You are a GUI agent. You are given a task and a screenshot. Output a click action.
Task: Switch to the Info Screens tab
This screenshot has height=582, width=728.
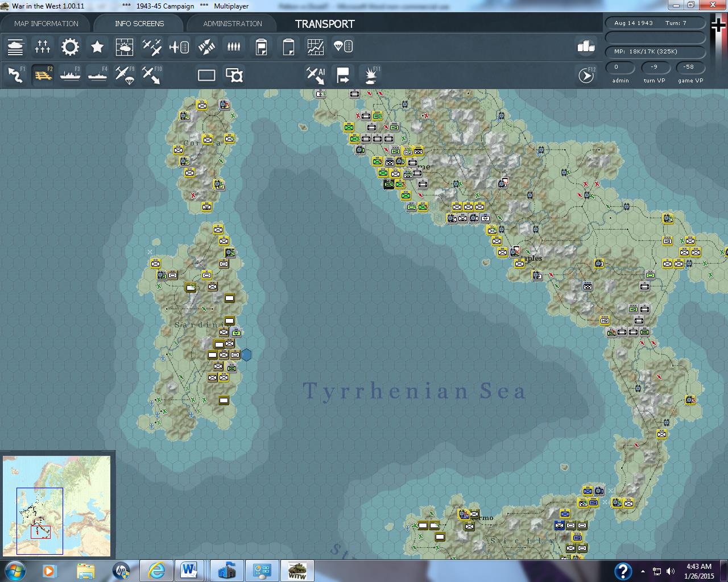coord(139,23)
